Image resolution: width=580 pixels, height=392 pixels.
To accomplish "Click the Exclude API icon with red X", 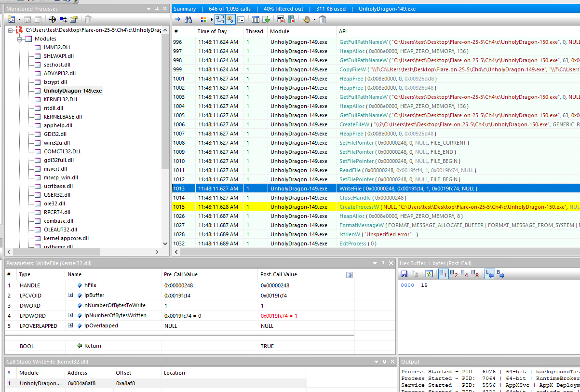I will point(280,19).
